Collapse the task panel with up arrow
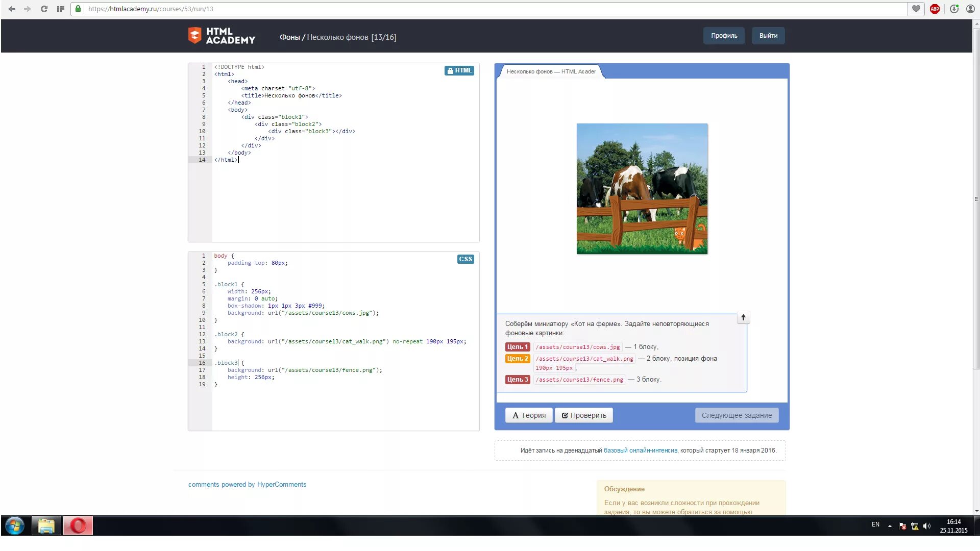 (743, 318)
